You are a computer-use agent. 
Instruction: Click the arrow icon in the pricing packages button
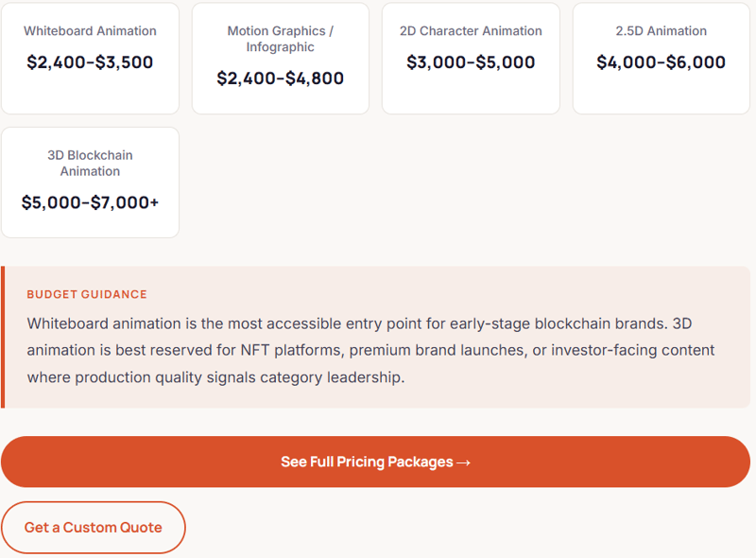463,462
